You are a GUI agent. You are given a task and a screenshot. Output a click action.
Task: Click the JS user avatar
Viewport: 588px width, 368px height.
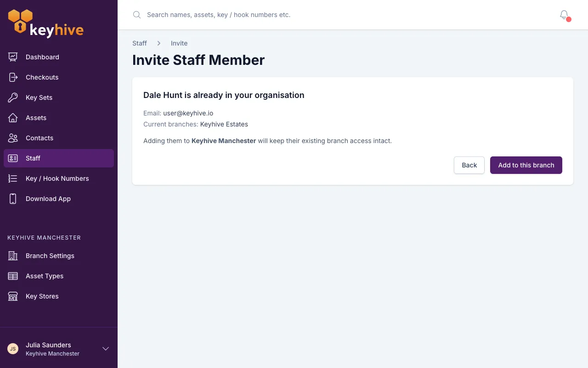pyautogui.click(x=13, y=349)
